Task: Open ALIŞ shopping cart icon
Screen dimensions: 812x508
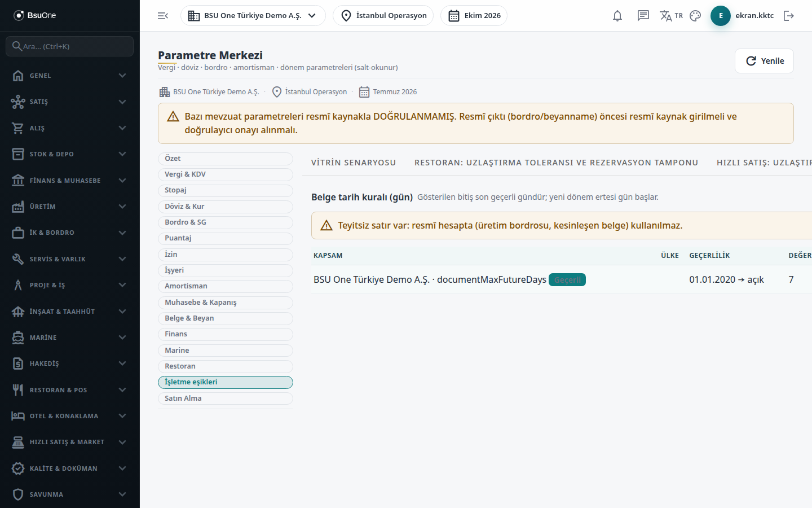Action: click(18, 128)
